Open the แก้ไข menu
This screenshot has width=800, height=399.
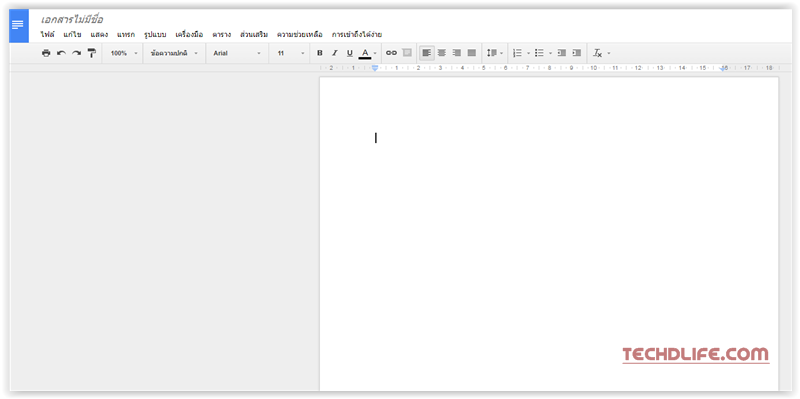point(72,35)
